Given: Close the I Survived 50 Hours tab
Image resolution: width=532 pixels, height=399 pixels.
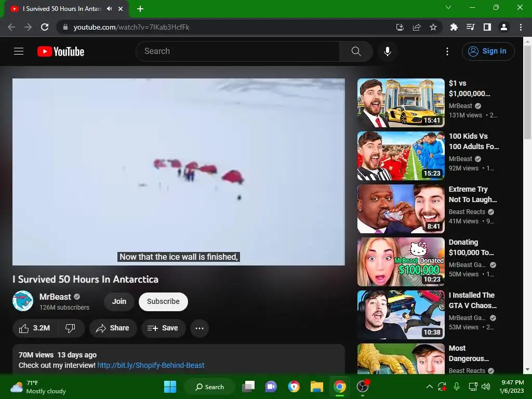Looking at the screenshot, I should [x=121, y=9].
